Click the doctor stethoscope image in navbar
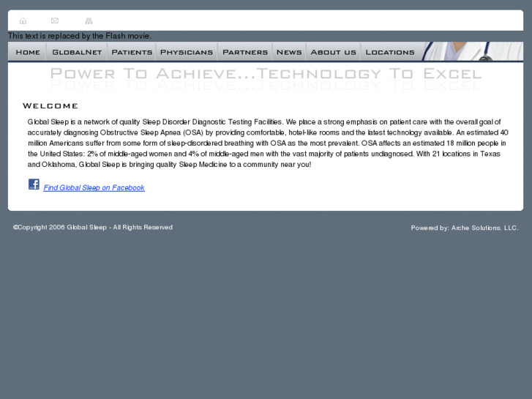 (471, 52)
